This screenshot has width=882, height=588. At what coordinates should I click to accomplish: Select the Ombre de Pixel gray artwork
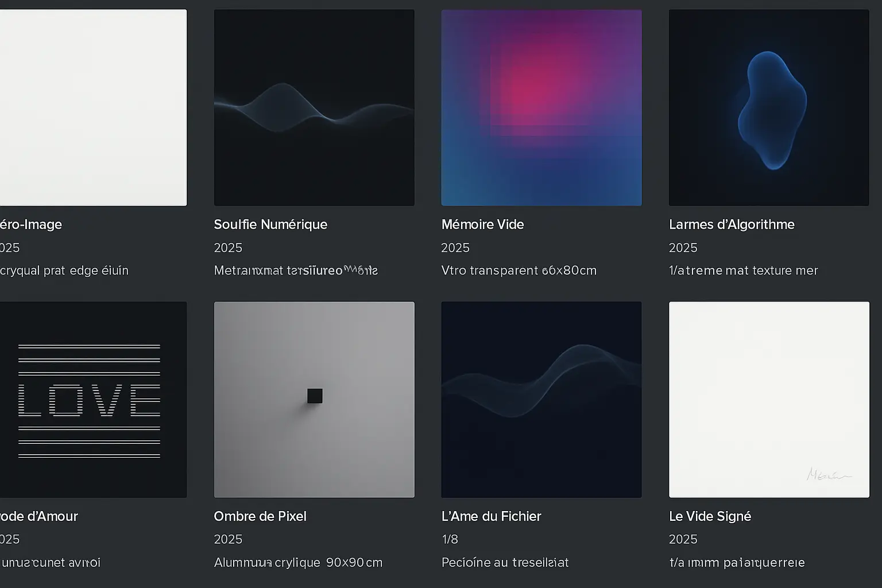click(x=314, y=400)
